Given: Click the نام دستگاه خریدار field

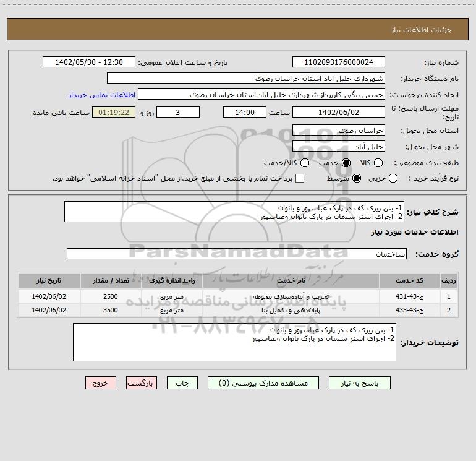Looking at the screenshot, I should point(246,79).
